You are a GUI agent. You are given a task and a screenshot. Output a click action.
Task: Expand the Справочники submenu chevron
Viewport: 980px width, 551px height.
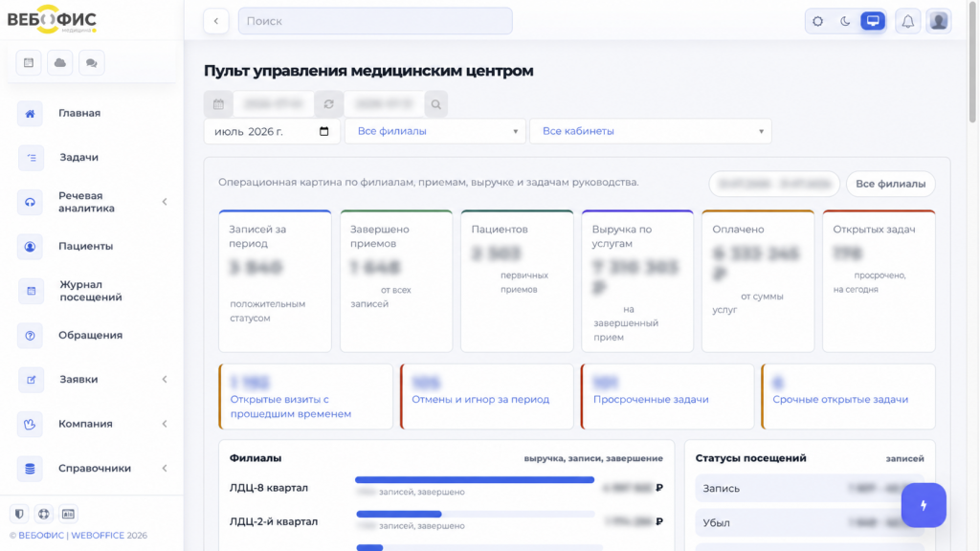point(165,469)
